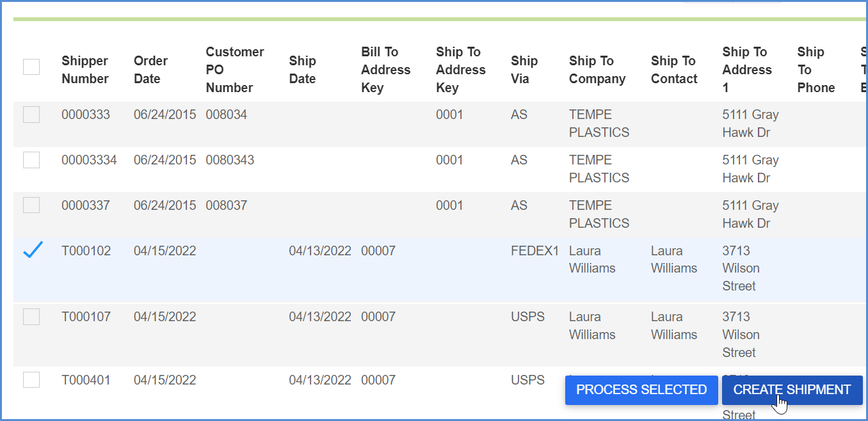Click the Ship To Contact column header
Viewport: 868px width, 421px height.
click(x=674, y=70)
